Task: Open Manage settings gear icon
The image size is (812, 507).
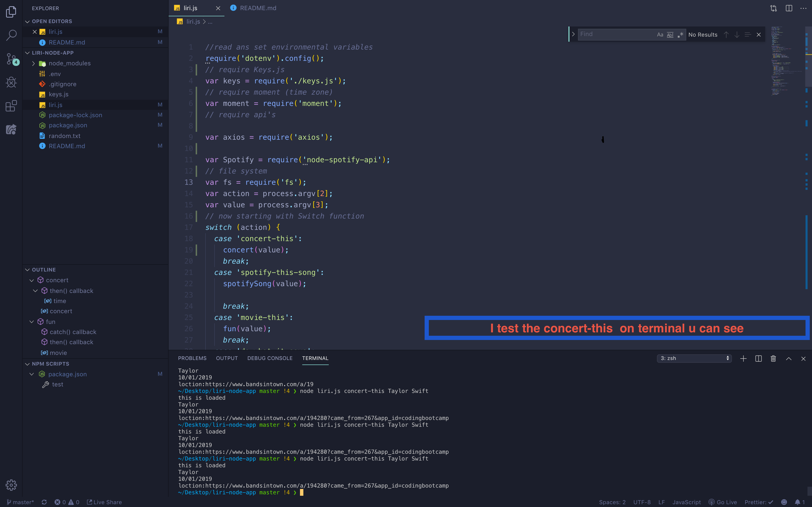Action: (11, 485)
